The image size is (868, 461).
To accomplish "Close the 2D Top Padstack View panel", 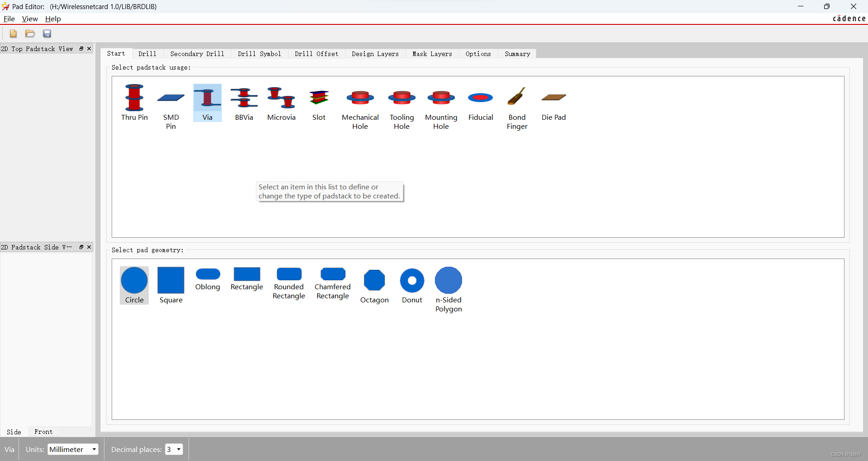I will 89,49.
